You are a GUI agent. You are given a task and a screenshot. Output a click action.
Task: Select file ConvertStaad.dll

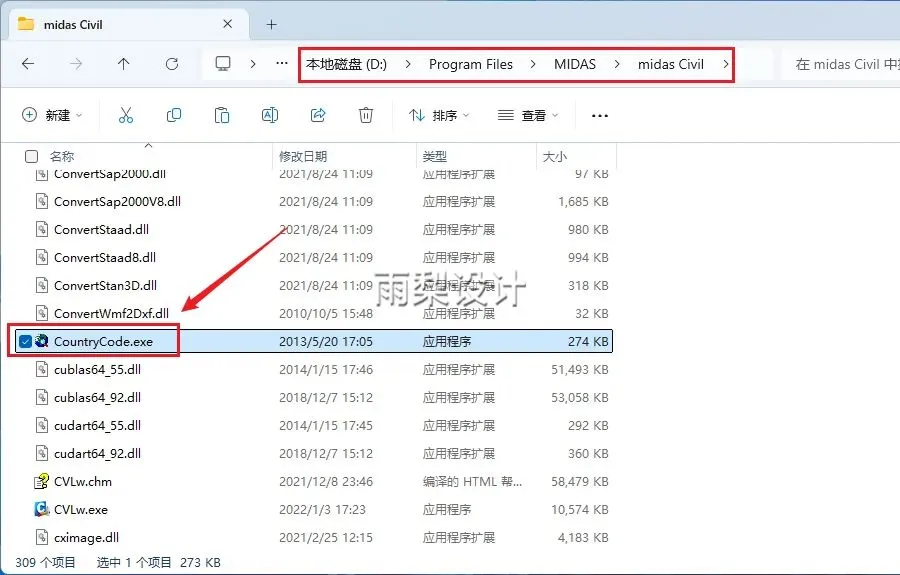click(101, 230)
